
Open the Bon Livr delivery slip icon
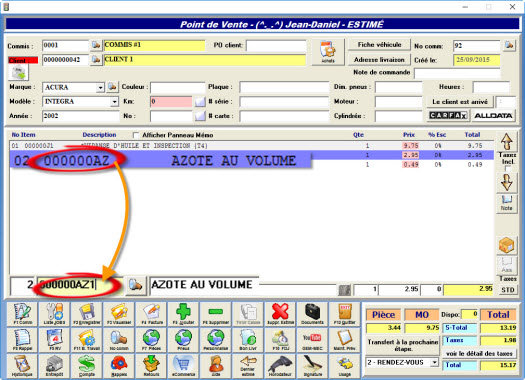(x=248, y=339)
